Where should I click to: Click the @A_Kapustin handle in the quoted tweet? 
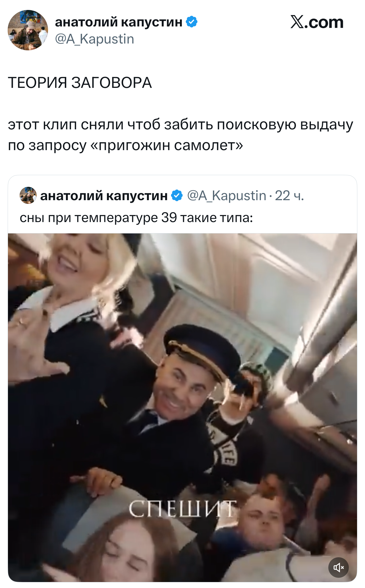[x=227, y=196]
